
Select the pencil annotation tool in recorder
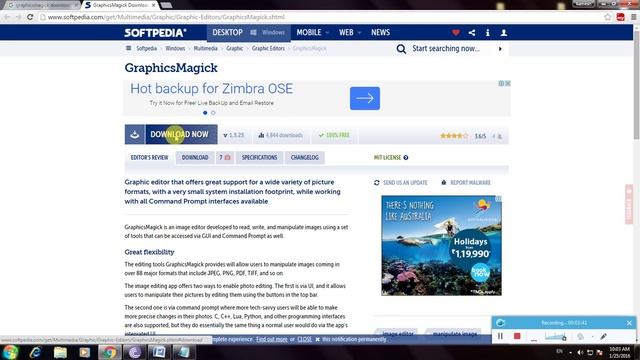[603, 336]
